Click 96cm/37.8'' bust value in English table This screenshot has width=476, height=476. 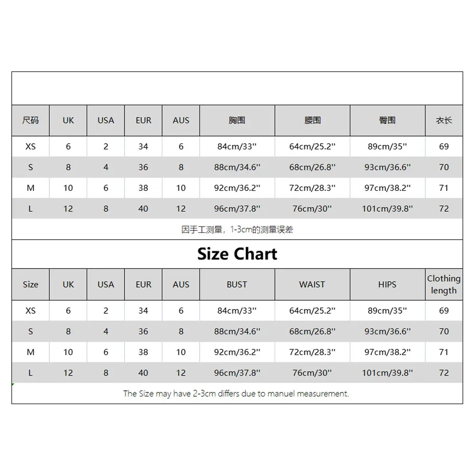tap(237, 373)
